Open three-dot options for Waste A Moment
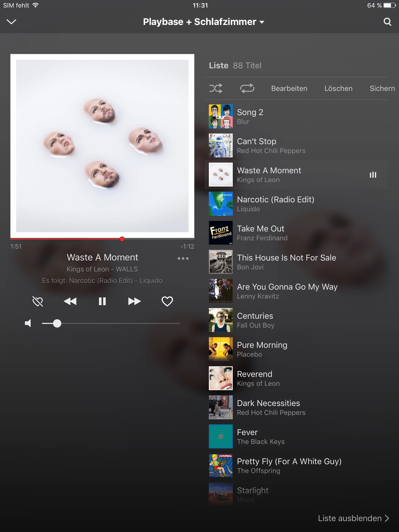This screenshot has height=532, width=399. pyautogui.click(x=183, y=258)
